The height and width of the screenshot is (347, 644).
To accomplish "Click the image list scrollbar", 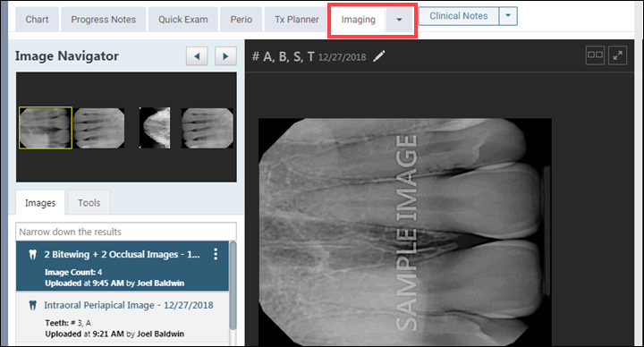I will point(233,286).
